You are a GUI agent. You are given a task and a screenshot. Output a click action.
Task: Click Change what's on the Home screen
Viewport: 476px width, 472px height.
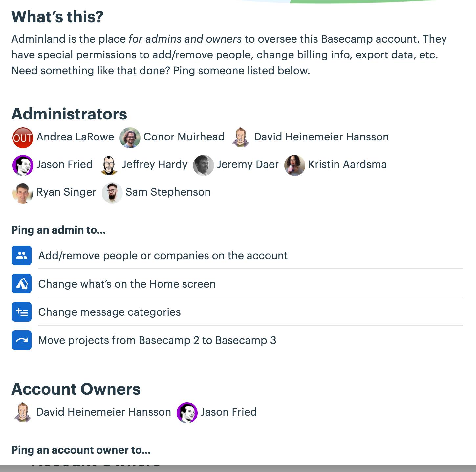click(x=127, y=284)
